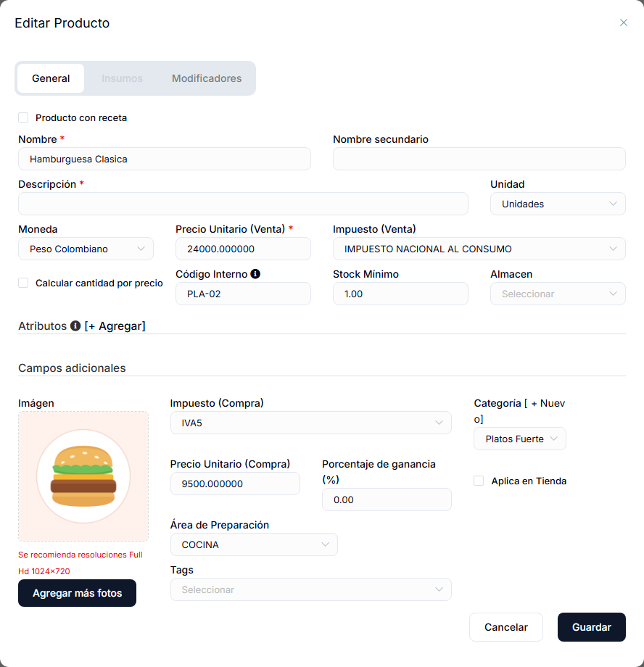Toggle the Aplica en Tienda checkbox
The image size is (644, 667).
[479, 481]
